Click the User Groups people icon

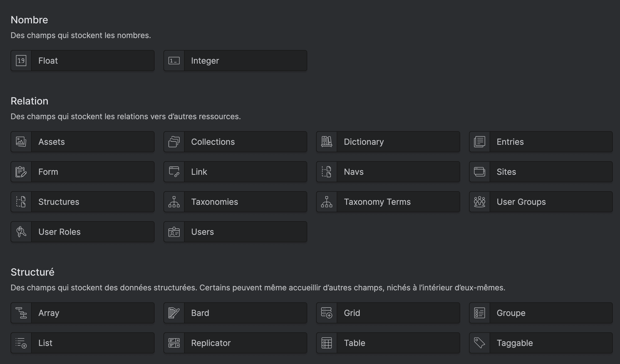(480, 202)
